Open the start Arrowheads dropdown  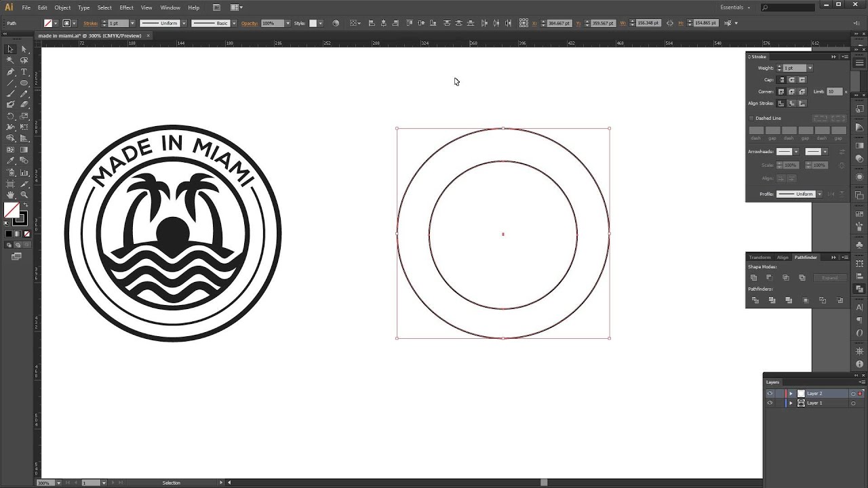[x=796, y=152]
